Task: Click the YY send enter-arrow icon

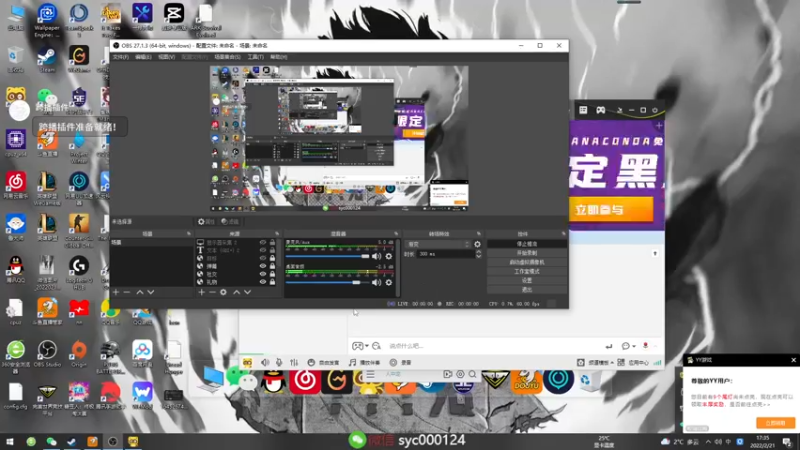Action: pos(608,346)
